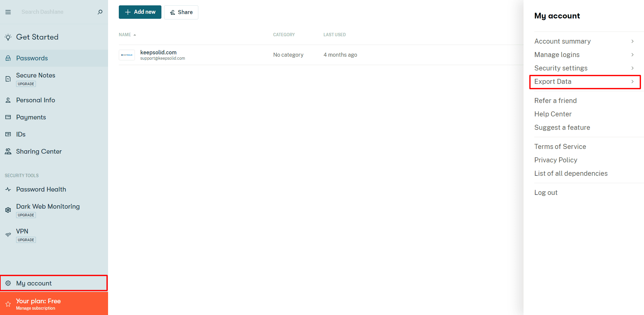Expand Account summary chevron
The height and width of the screenshot is (315, 644).
(632, 41)
